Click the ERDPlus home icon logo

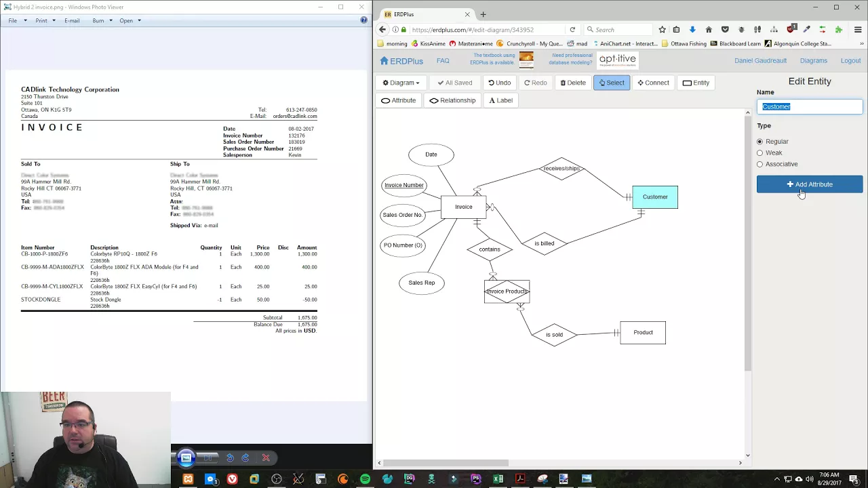[x=401, y=61]
